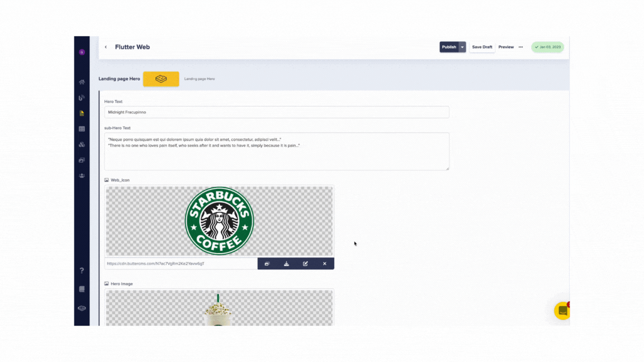Expand the Publish dropdown arrow
The image size is (644, 362).
462,47
